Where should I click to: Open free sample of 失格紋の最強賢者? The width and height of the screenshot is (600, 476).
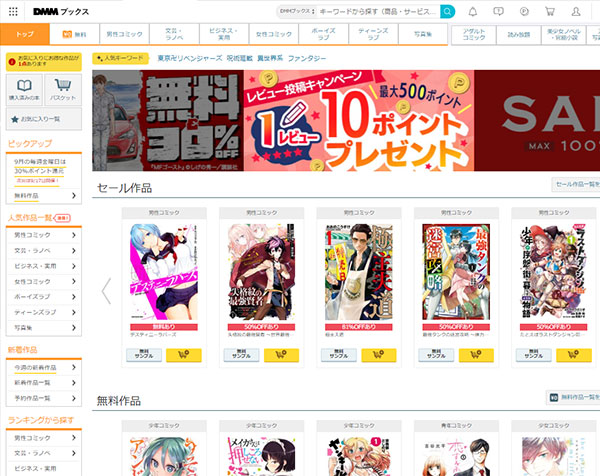click(241, 355)
